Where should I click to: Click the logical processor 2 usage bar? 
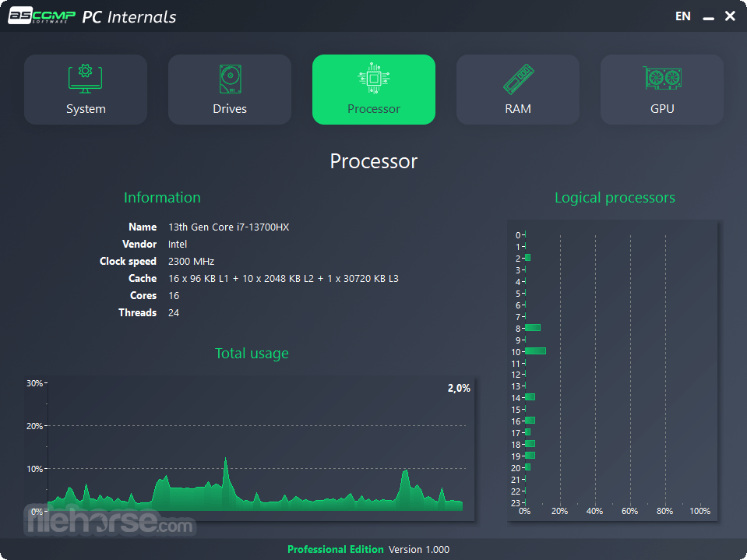point(527,258)
